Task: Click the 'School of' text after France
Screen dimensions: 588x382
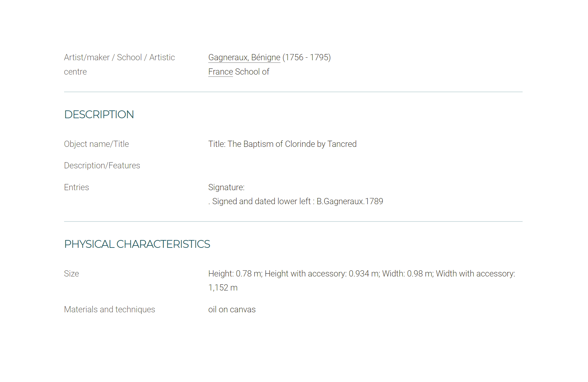Action: click(252, 72)
